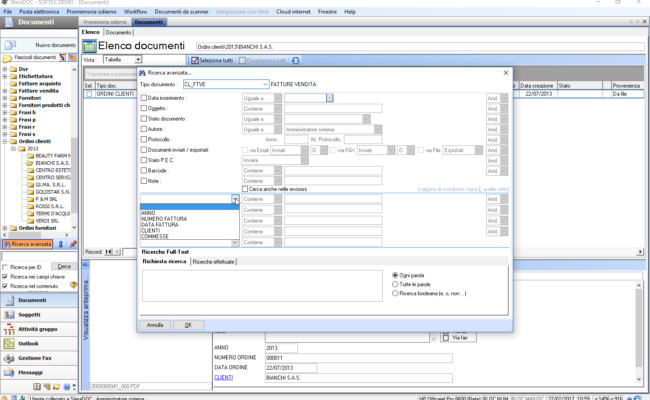Collapse the Ordini clienti tree node
Viewport: 650px width, 400px height.
(x=5, y=141)
